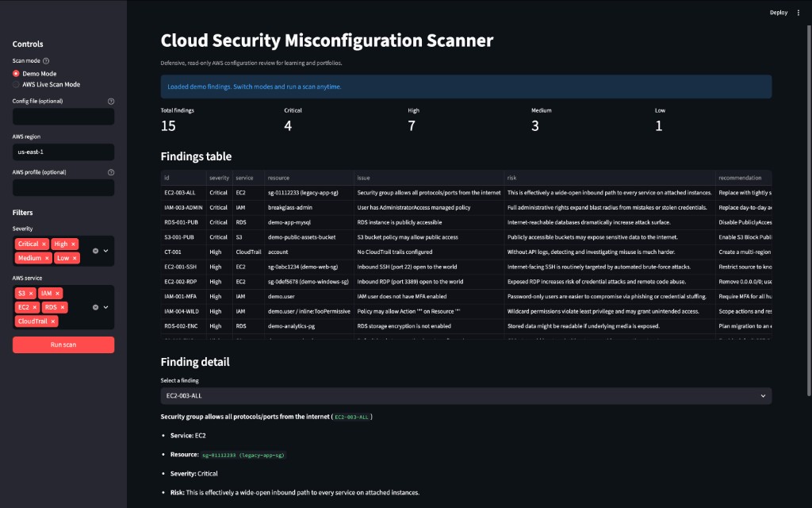
Task: Focus the Config file input field
Action: (x=63, y=117)
